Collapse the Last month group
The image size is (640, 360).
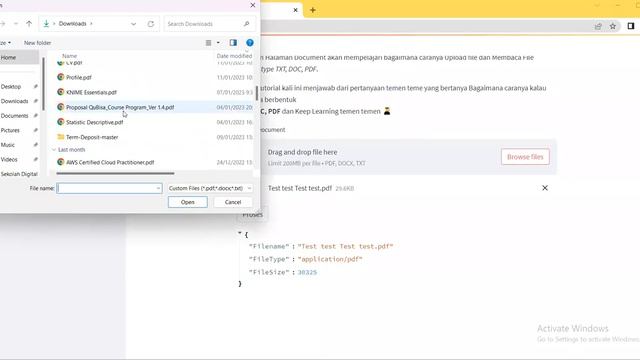point(54,150)
